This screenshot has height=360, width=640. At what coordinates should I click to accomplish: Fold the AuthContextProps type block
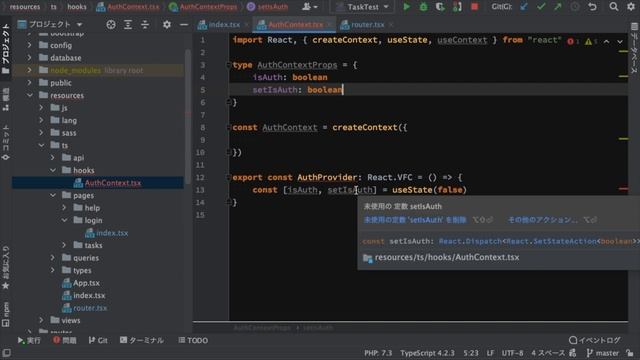click(x=229, y=65)
